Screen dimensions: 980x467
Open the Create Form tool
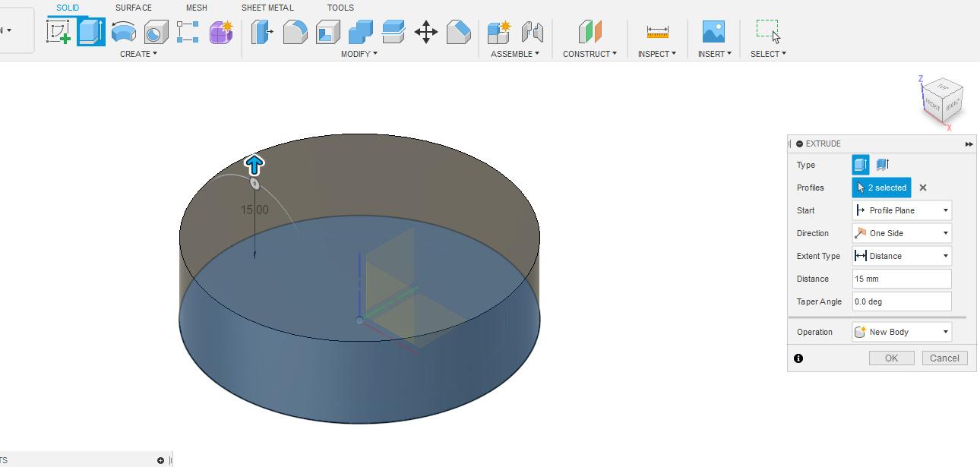click(220, 32)
